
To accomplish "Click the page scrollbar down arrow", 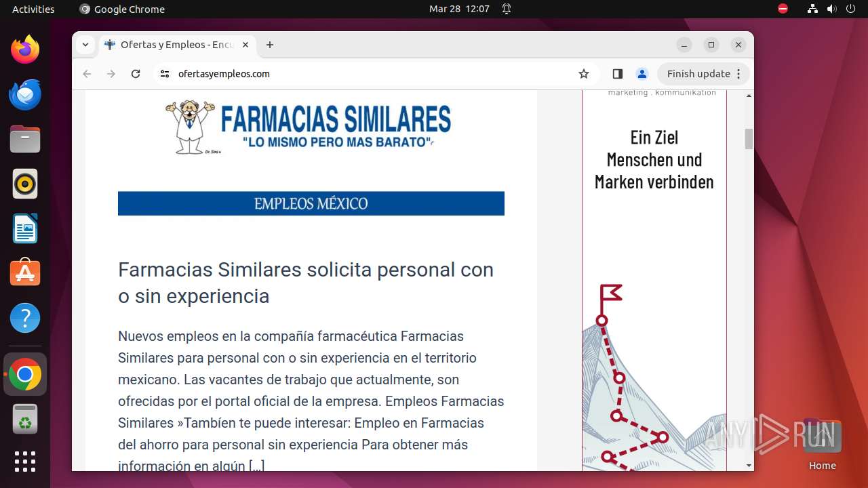I will [x=749, y=466].
